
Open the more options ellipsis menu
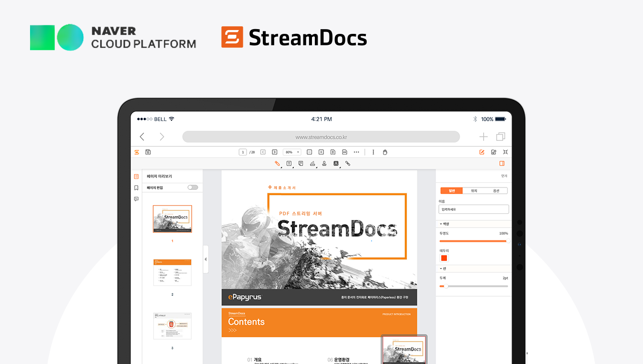point(356,152)
